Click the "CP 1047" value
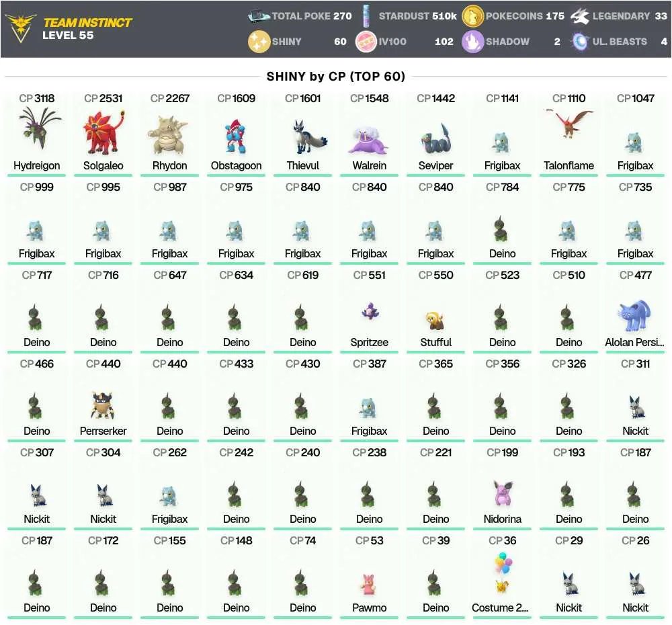 pyautogui.click(x=636, y=98)
